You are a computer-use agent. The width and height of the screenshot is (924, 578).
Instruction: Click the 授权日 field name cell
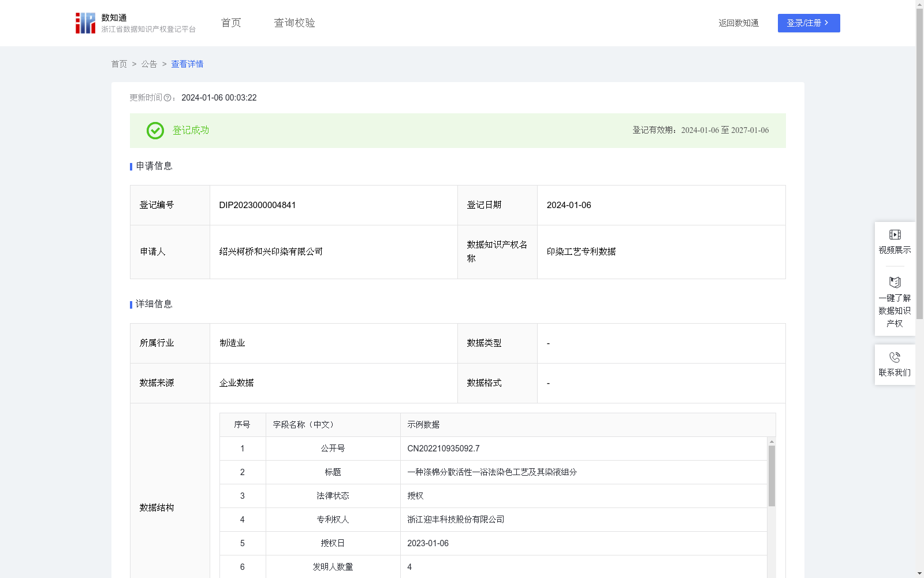(x=333, y=543)
